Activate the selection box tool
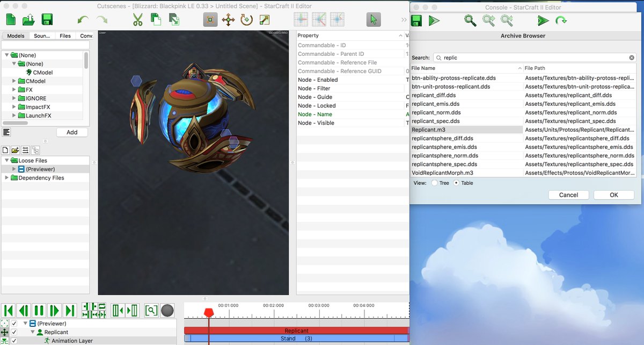Viewport: 644px width, 345px height. (x=210, y=20)
